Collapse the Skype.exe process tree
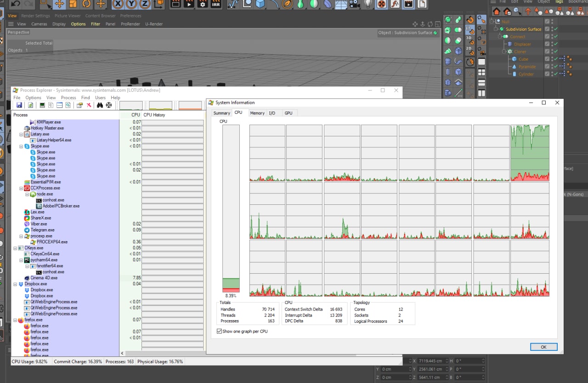The width and height of the screenshot is (588, 383). click(x=21, y=146)
